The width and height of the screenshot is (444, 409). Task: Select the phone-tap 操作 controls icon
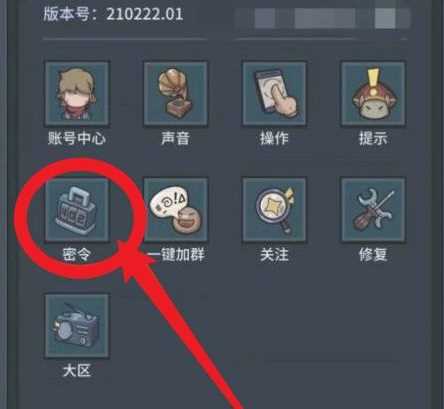click(x=274, y=93)
